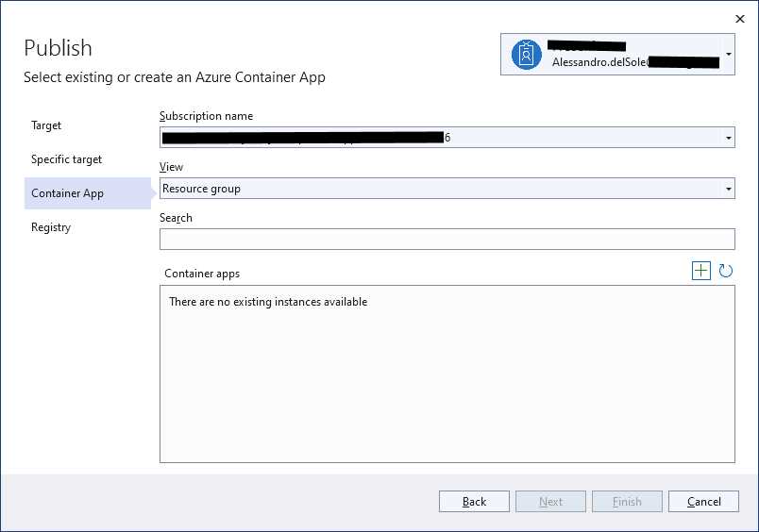The width and height of the screenshot is (759, 532).
Task: Click the Alessandro.delSole account name
Action: pyautogui.click(x=599, y=62)
